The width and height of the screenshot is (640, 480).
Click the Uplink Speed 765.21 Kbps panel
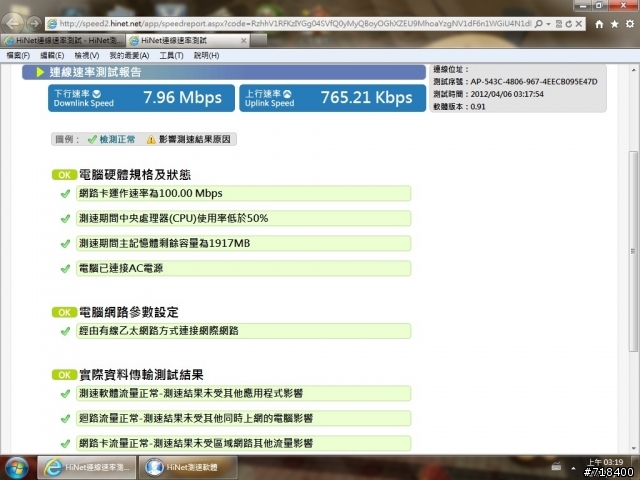click(332, 98)
